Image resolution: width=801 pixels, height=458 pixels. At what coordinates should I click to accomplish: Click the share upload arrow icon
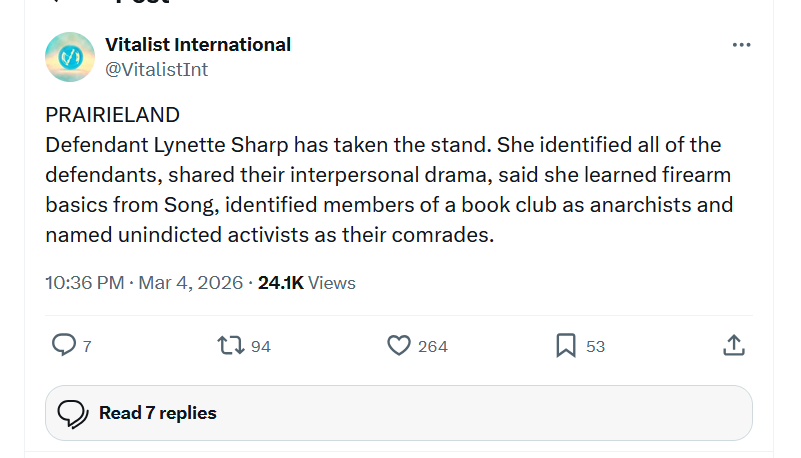pyautogui.click(x=733, y=345)
